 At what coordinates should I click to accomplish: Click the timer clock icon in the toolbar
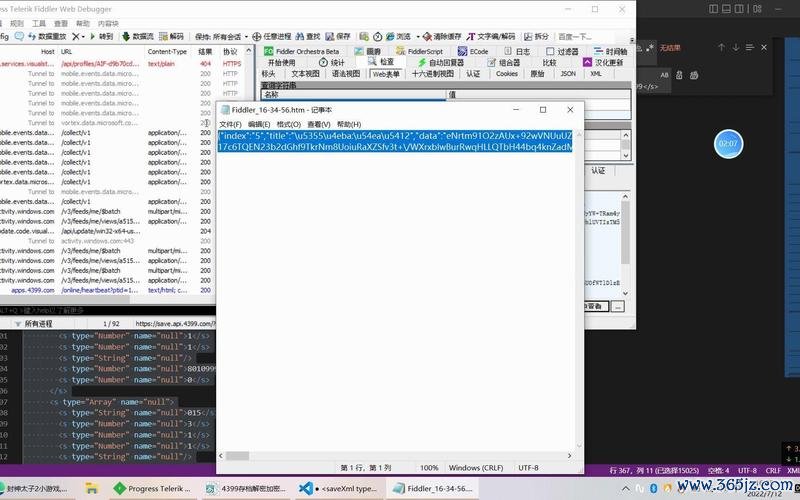(378, 36)
